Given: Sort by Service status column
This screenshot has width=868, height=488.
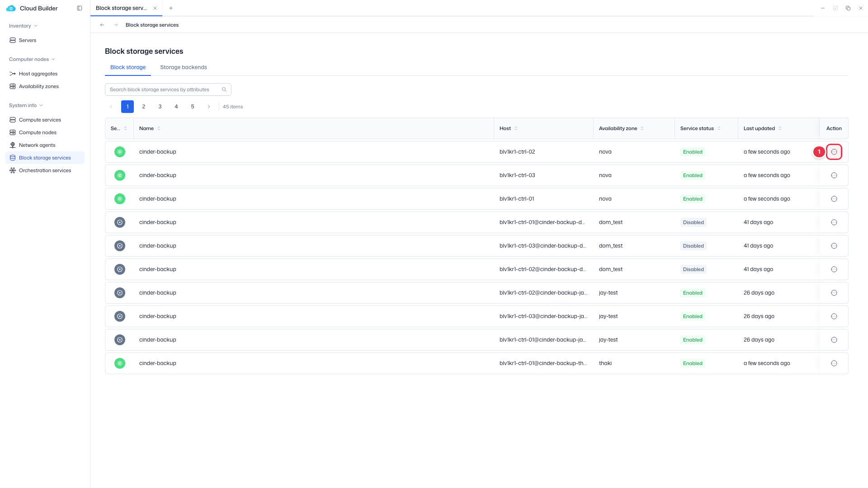Looking at the screenshot, I should click(719, 128).
